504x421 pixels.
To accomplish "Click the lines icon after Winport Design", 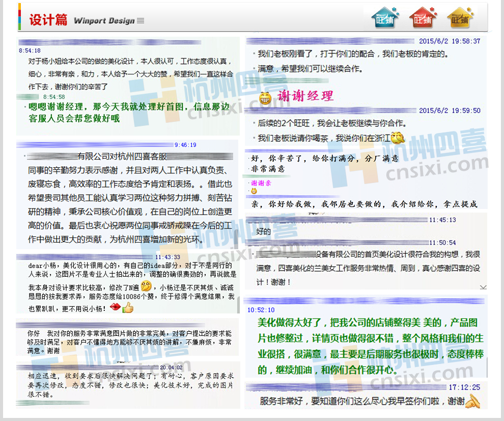I will click(x=141, y=21).
